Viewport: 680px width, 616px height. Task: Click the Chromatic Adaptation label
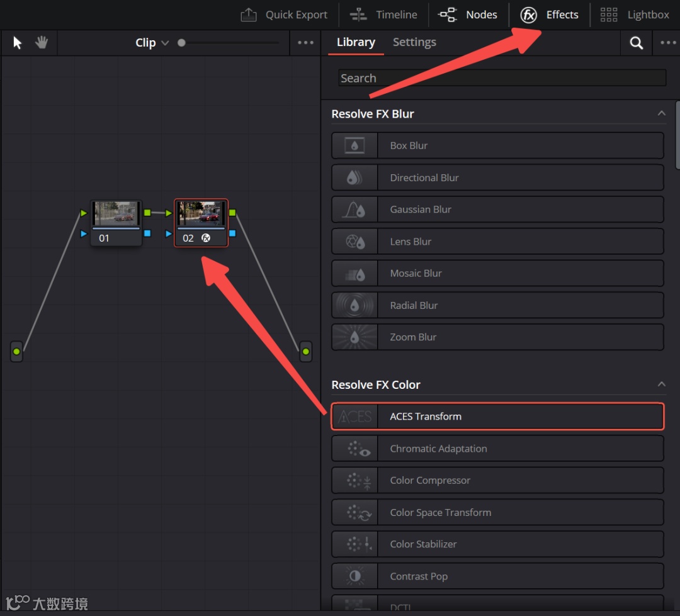coord(438,449)
